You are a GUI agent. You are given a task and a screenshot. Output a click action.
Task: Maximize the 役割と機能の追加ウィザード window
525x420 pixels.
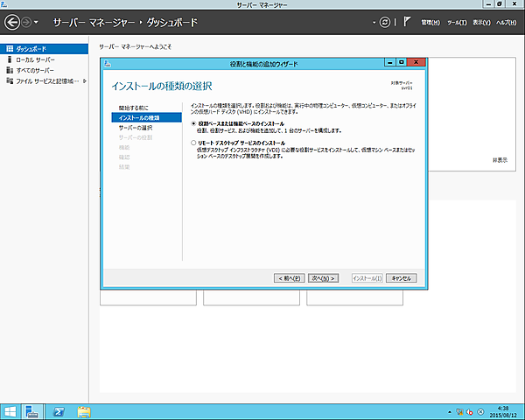402,62
